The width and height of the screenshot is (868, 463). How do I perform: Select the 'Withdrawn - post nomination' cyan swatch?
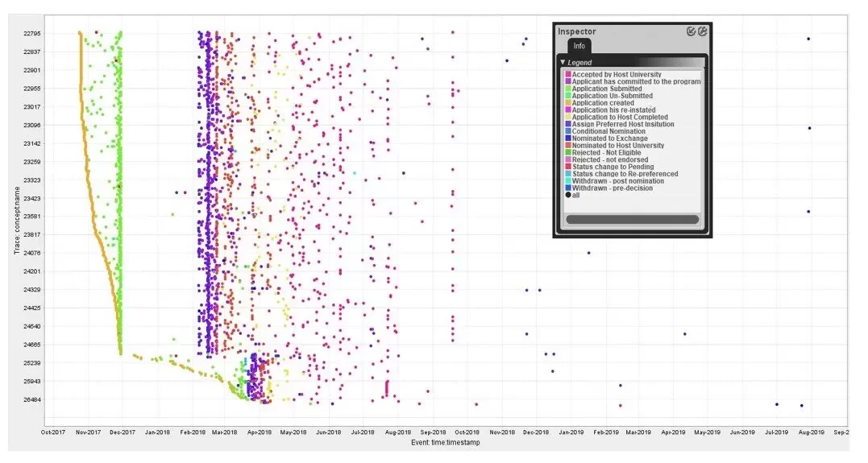[568, 181]
